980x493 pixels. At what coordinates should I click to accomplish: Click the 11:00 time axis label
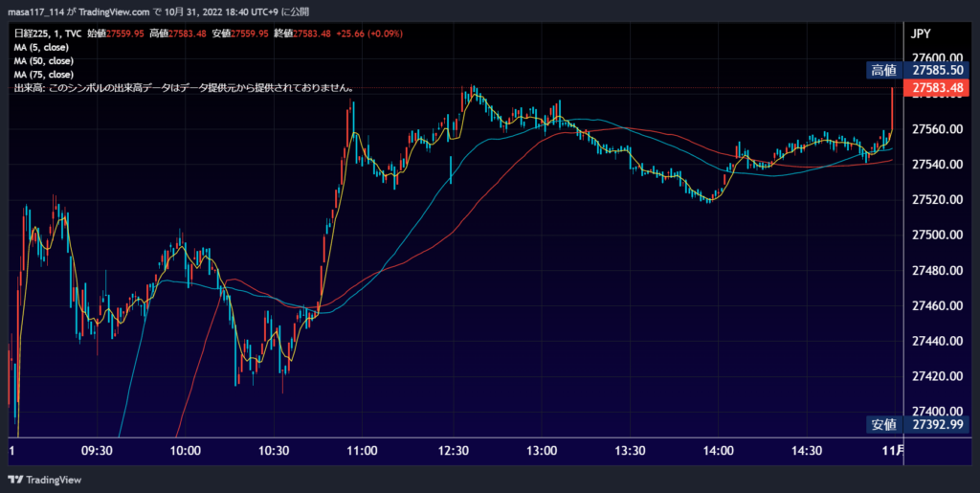(363, 451)
